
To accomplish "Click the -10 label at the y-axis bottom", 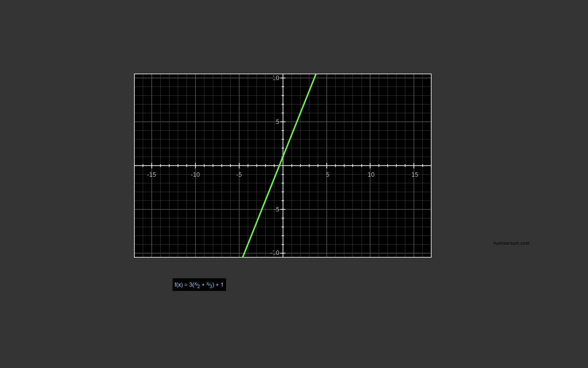I will 275,253.
